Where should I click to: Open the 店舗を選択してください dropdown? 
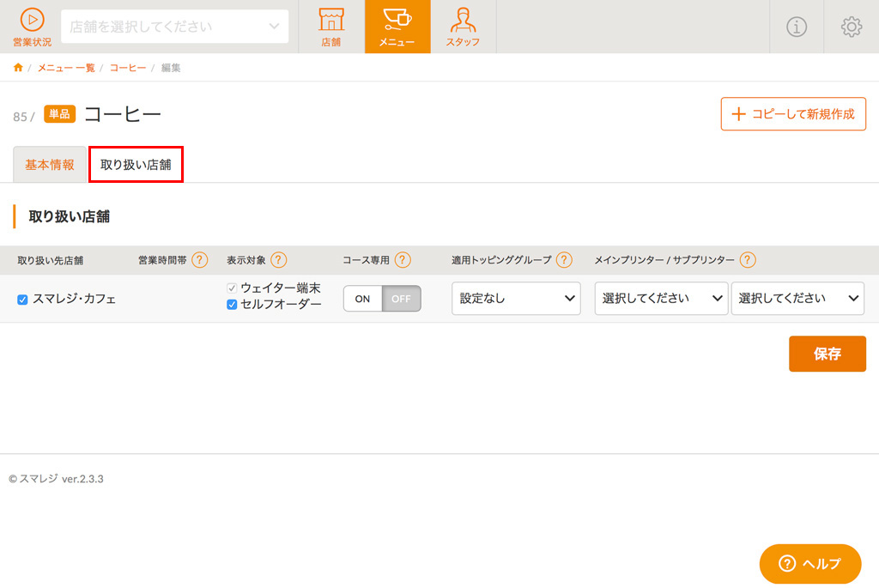(175, 27)
